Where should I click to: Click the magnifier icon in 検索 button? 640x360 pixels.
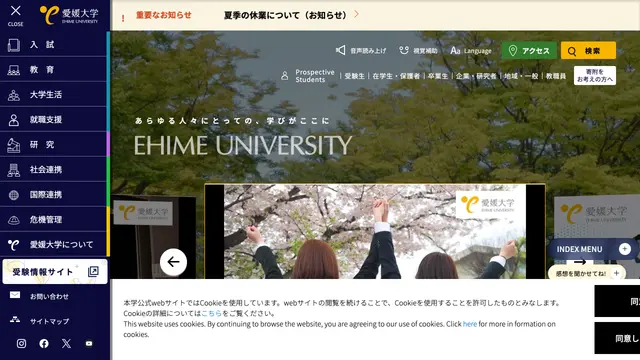coord(572,51)
